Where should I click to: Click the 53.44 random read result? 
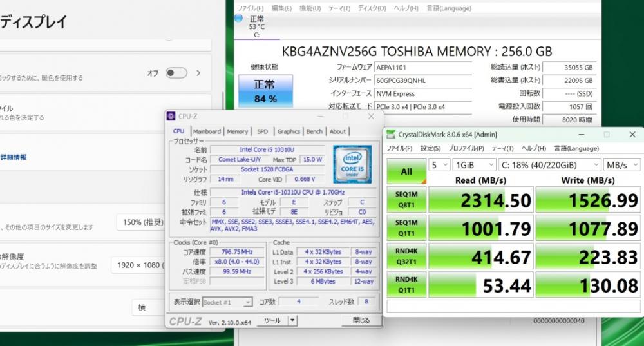pyautogui.click(x=481, y=285)
